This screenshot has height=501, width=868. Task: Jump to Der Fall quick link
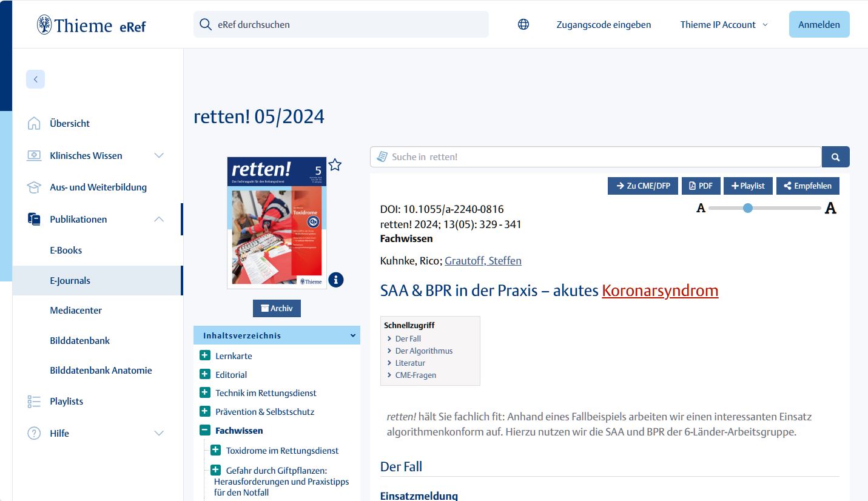(408, 339)
